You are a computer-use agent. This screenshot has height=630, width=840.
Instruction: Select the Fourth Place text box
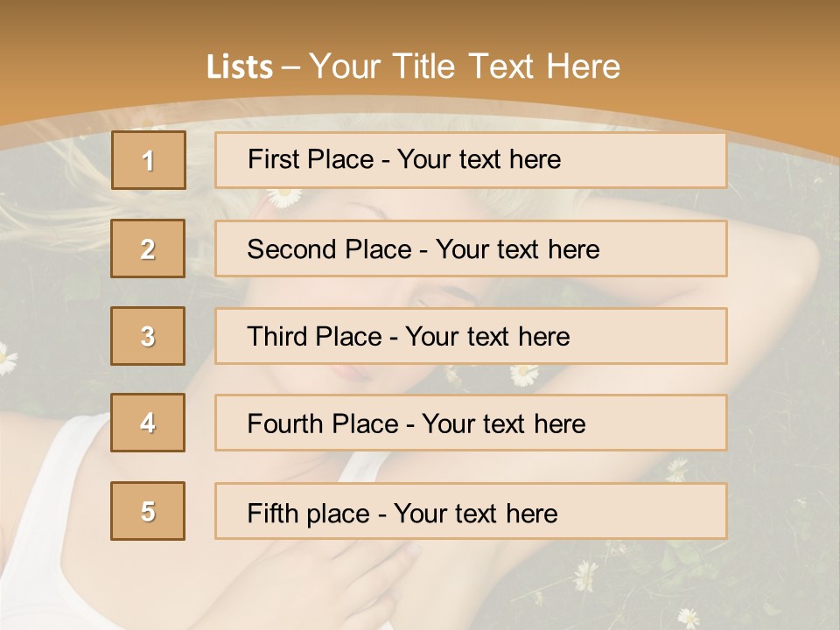471,423
